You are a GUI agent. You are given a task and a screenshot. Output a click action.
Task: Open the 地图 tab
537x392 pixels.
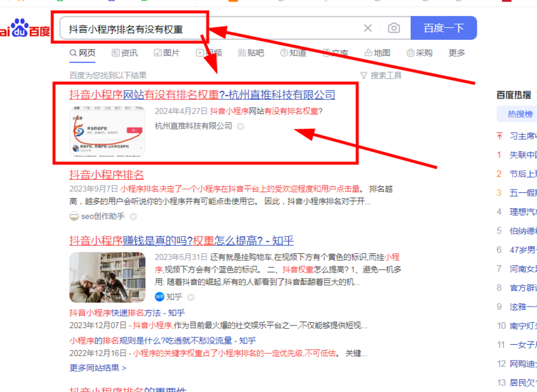(x=378, y=53)
